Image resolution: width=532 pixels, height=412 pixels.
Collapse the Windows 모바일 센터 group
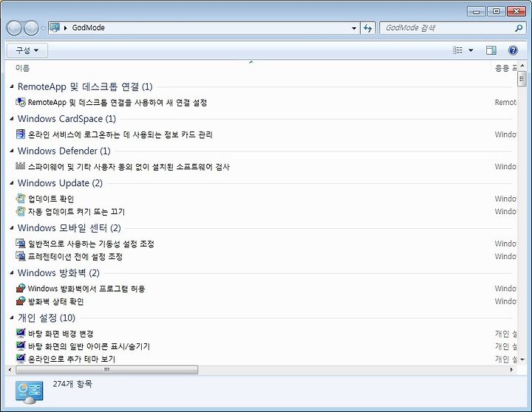[12, 228]
